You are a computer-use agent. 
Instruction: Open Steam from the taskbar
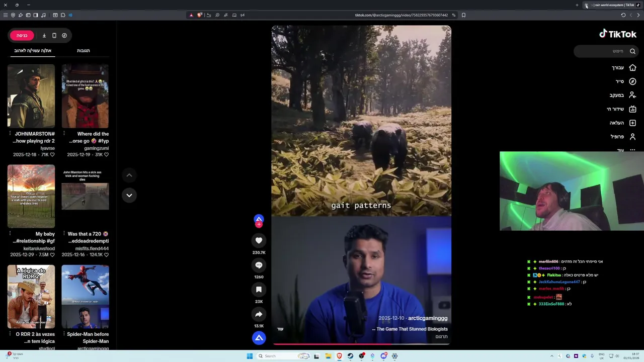point(350,356)
